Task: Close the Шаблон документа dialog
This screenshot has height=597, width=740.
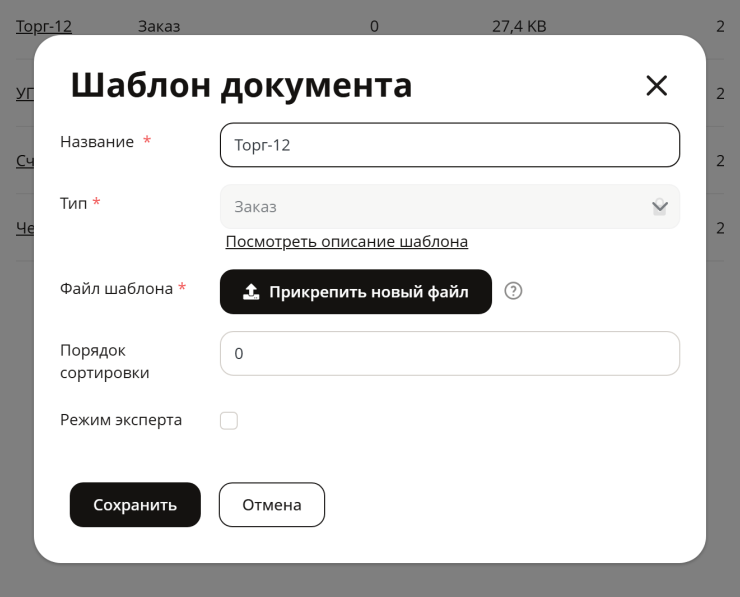Action: pos(656,86)
